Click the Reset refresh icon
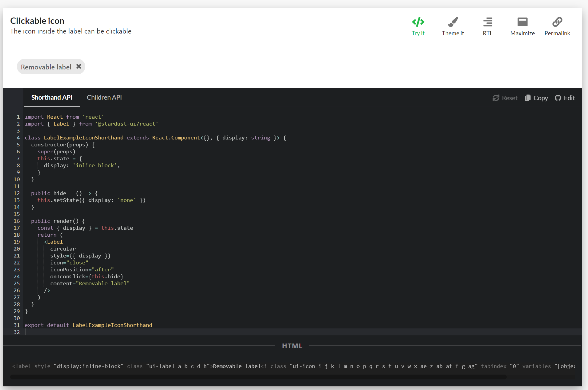Image resolution: width=588 pixels, height=390 pixels. tap(496, 98)
